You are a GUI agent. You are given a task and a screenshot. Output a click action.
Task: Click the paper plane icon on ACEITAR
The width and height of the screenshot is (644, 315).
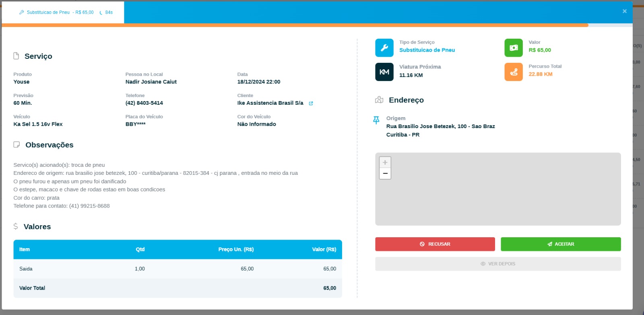click(x=550, y=244)
